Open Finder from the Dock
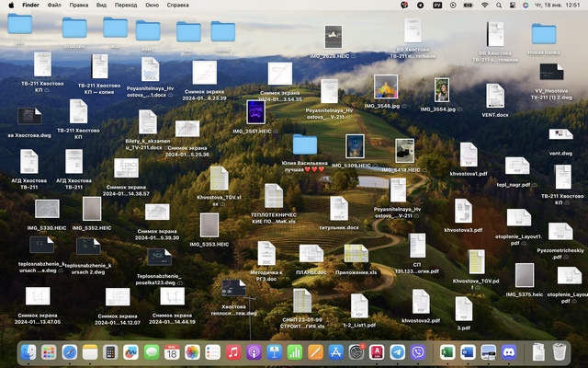The width and height of the screenshot is (588, 368). 28,352
